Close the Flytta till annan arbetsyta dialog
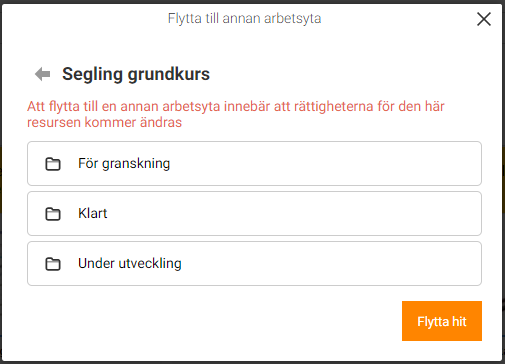 [x=484, y=19]
